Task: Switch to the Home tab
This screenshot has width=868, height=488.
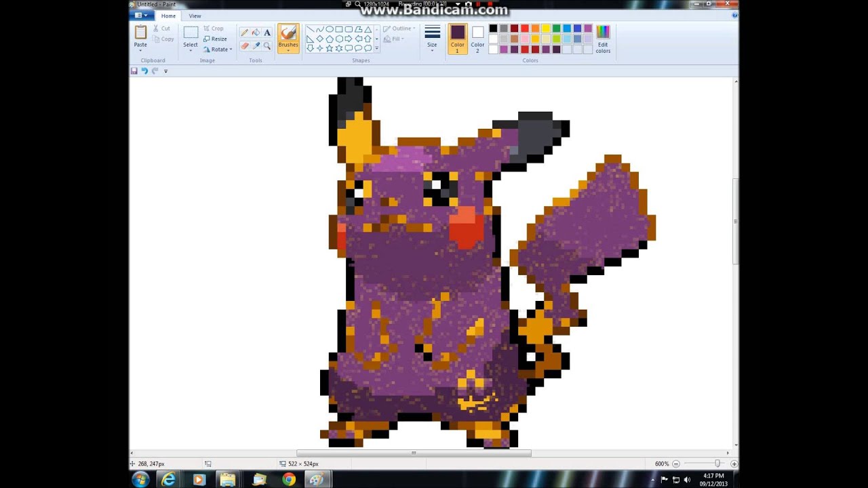Action: (x=168, y=16)
